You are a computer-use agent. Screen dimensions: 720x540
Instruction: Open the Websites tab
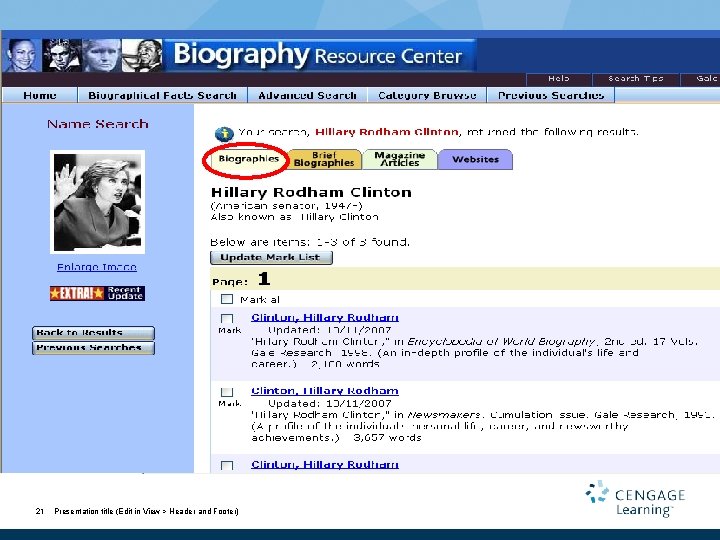coord(475,159)
